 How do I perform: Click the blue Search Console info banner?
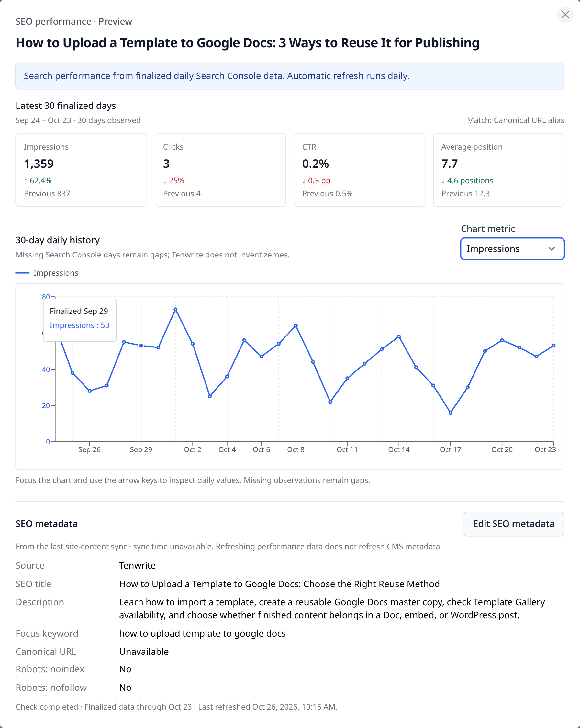(x=289, y=76)
